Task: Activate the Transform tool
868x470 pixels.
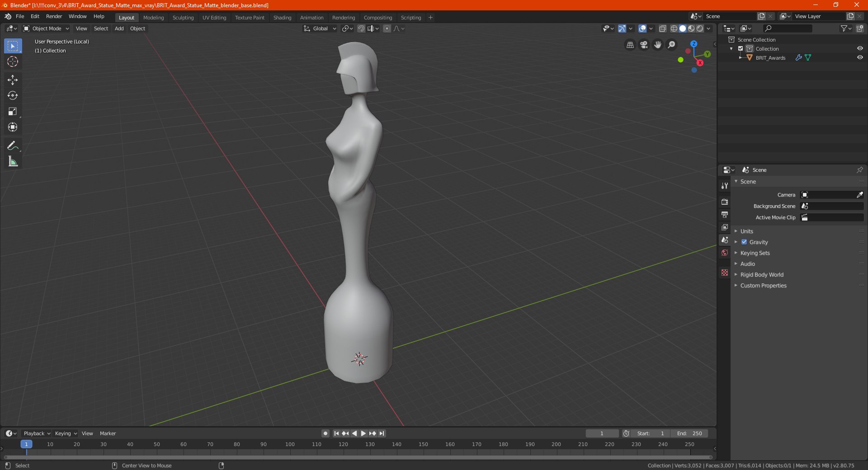Action: pyautogui.click(x=13, y=127)
